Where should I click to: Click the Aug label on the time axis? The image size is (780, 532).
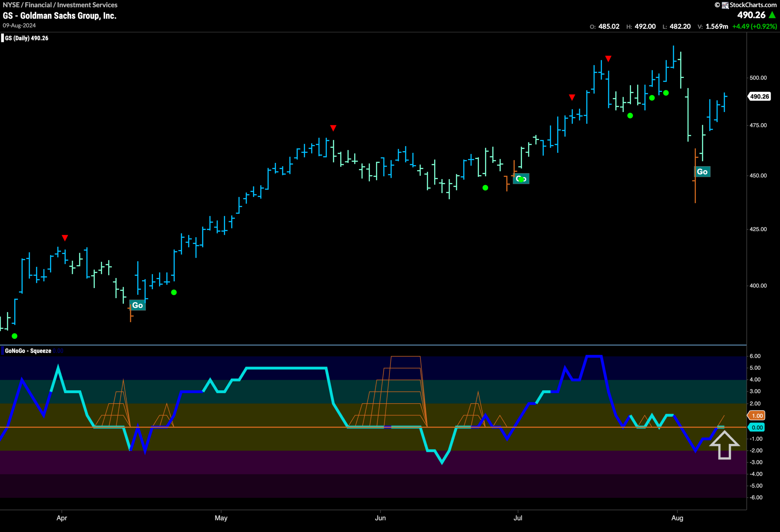point(677,518)
